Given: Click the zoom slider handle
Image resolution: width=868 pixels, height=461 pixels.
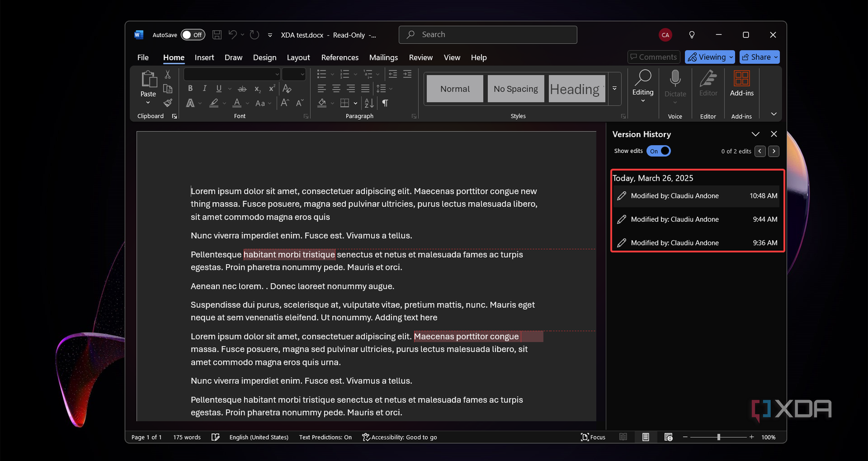Looking at the screenshot, I should [719, 437].
